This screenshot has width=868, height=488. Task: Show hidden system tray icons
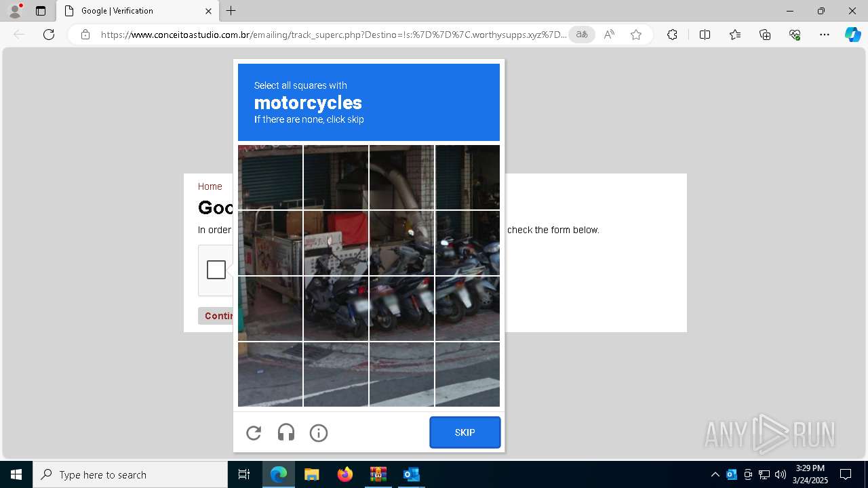click(x=715, y=474)
